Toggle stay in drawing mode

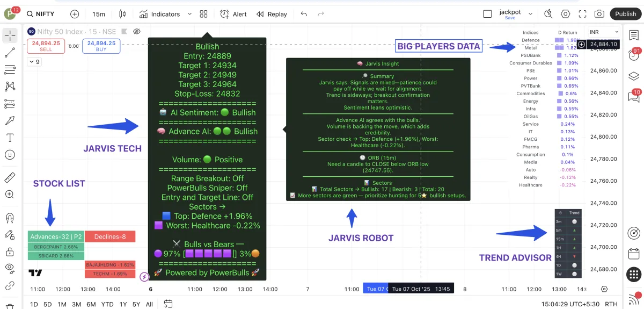click(10, 234)
